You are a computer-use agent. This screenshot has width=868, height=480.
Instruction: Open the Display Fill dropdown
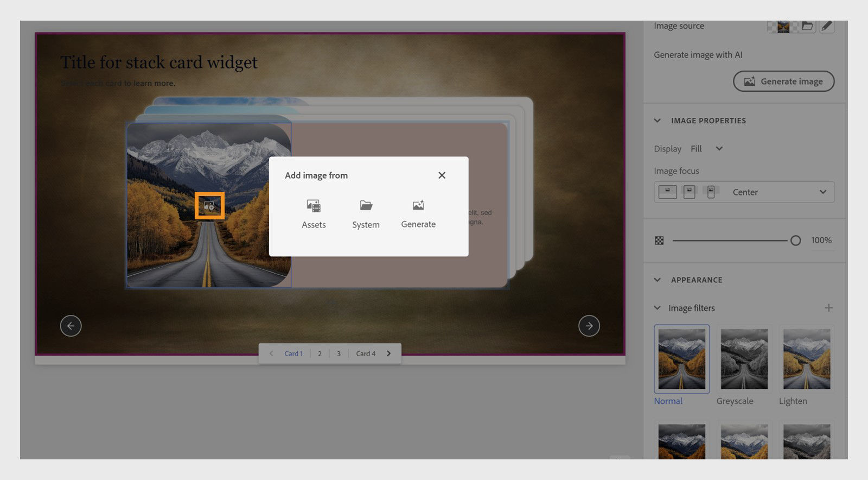pos(707,149)
